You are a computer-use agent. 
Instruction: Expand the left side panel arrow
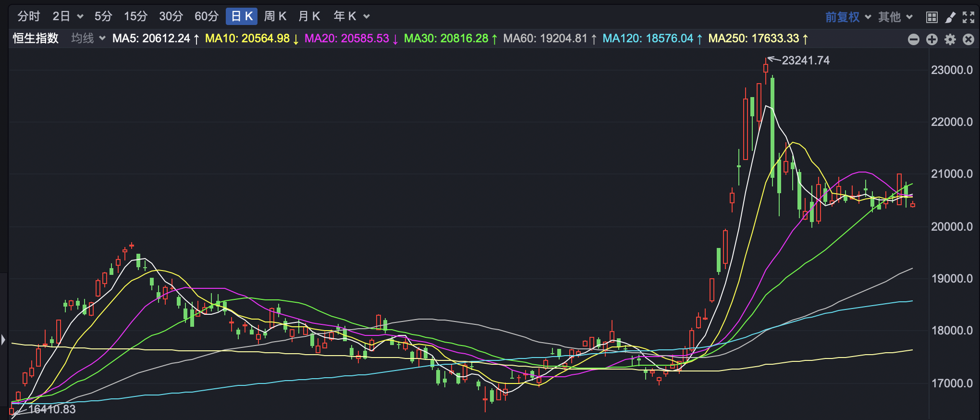pyautogui.click(x=3, y=340)
